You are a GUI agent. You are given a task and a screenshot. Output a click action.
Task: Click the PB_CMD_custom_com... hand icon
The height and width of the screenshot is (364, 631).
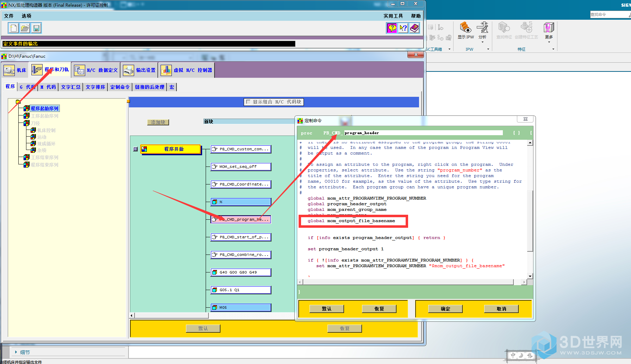[x=214, y=149]
